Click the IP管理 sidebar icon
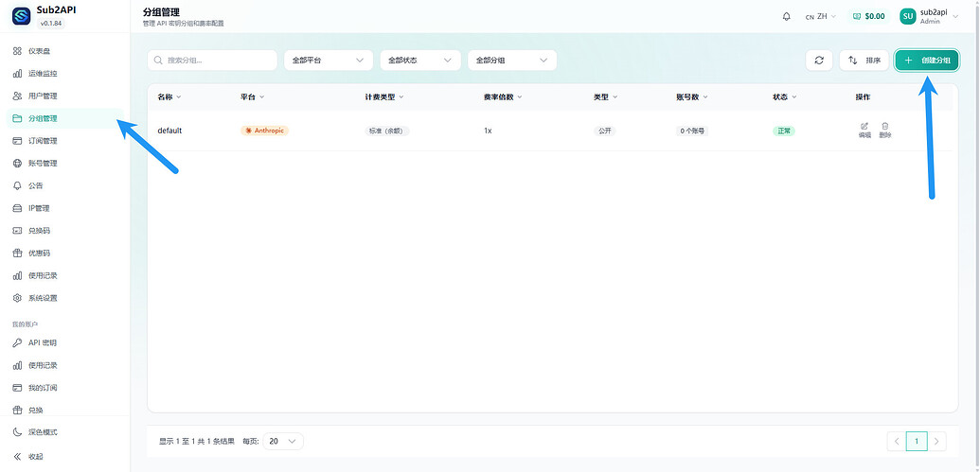The image size is (980, 472). [x=17, y=208]
